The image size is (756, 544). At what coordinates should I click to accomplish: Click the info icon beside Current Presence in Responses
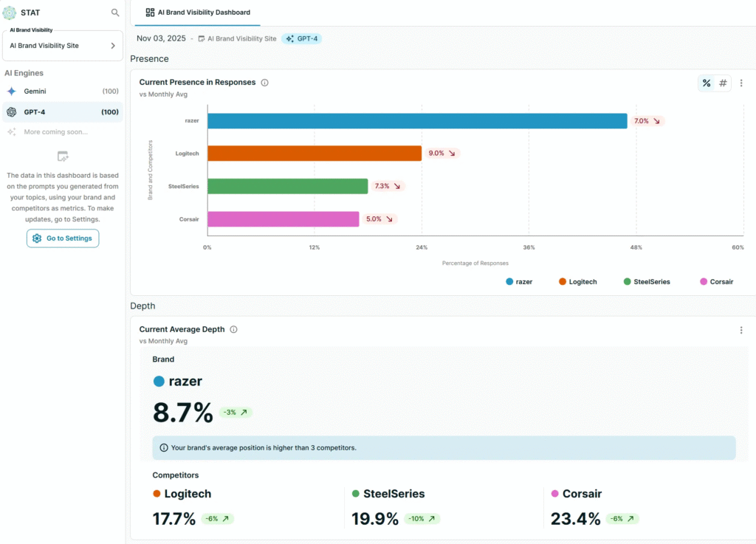click(264, 83)
